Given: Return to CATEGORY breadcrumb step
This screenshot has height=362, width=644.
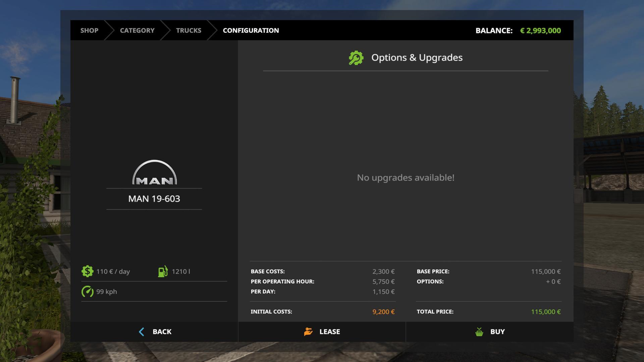Looking at the screenshot, I should (137, 31).
